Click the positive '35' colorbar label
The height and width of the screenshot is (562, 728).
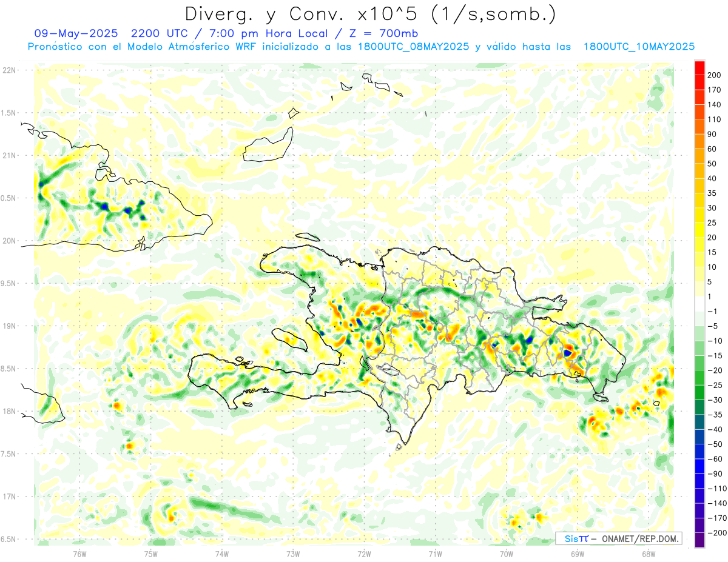pos(712,193)
